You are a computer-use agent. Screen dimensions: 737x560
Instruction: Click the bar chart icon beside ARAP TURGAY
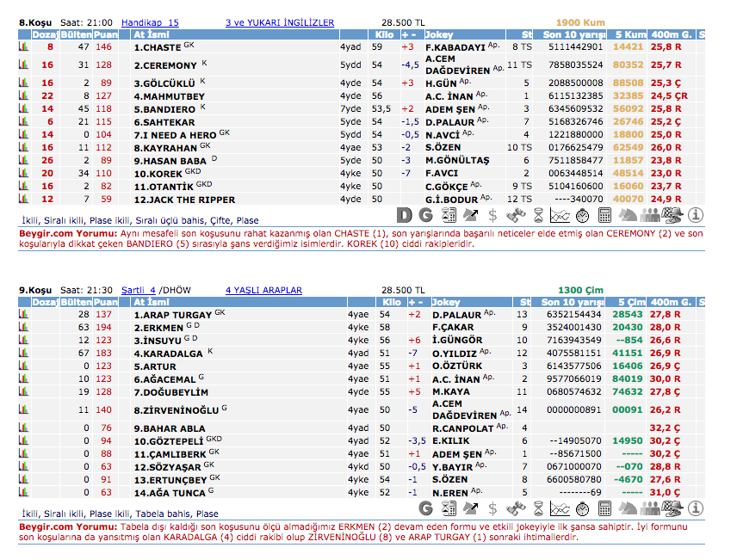click(x=23, y=315)
